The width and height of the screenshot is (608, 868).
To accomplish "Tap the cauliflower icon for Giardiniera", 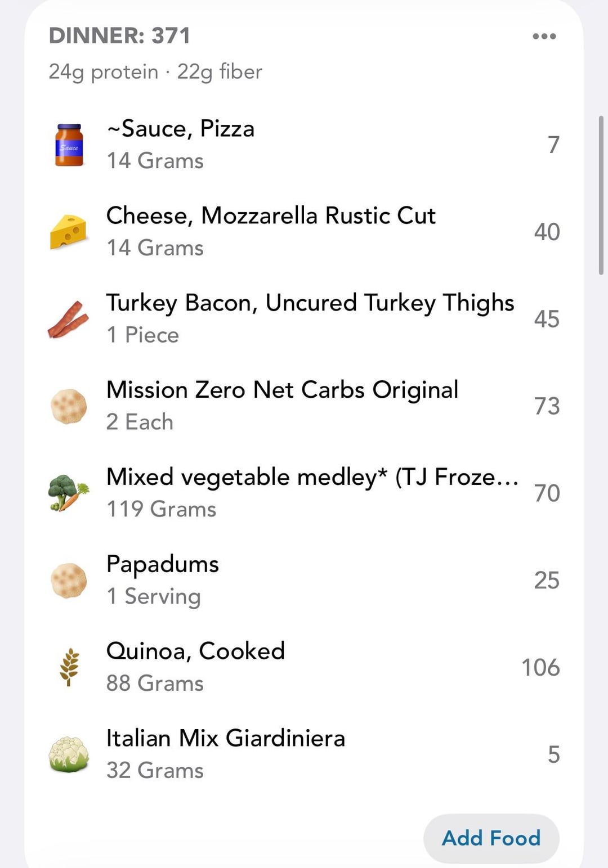I will click(x=69, y=754).
